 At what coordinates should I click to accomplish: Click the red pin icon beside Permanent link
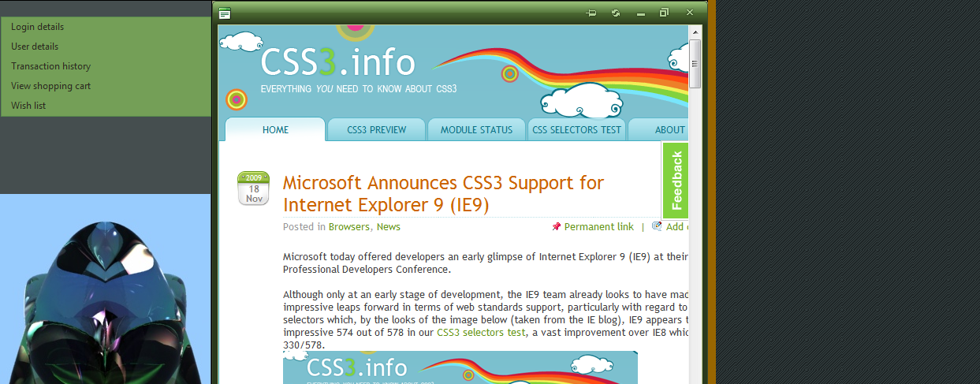click(x=557, y=227)
